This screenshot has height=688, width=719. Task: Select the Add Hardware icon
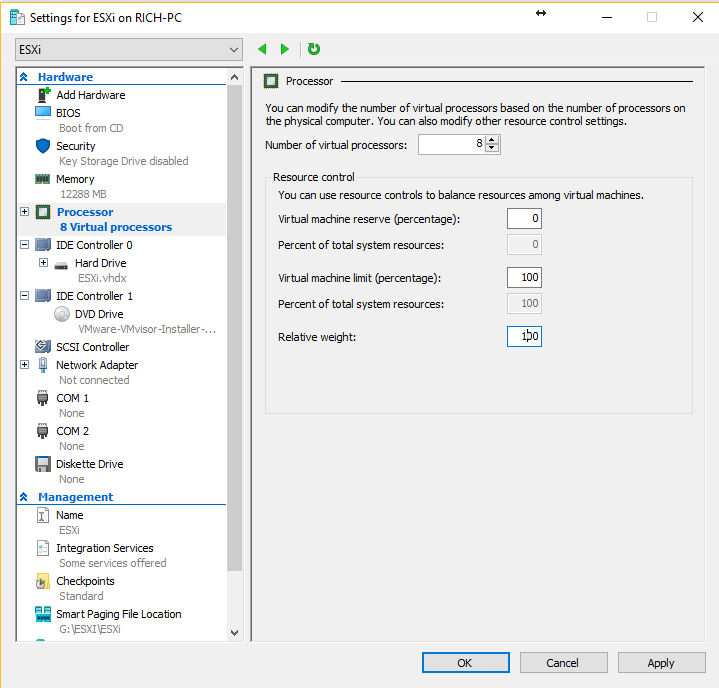click(x=43, y=95)
